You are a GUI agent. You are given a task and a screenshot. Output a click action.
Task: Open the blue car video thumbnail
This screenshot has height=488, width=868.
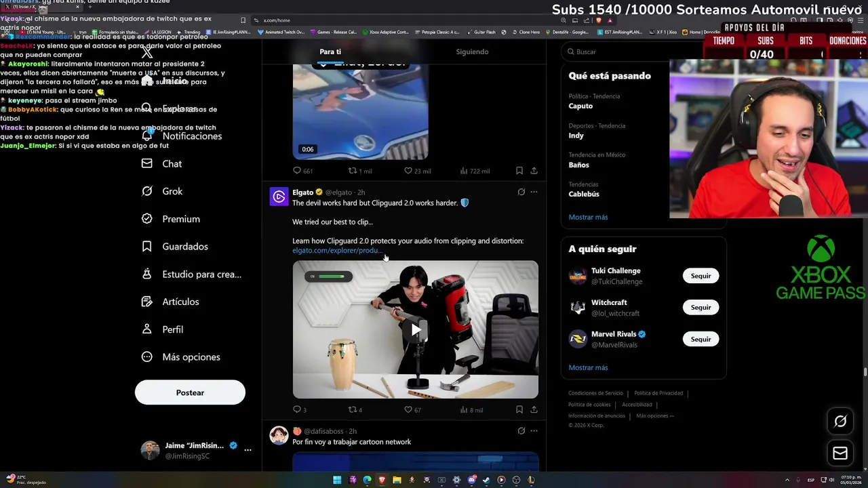pos(360,112)
